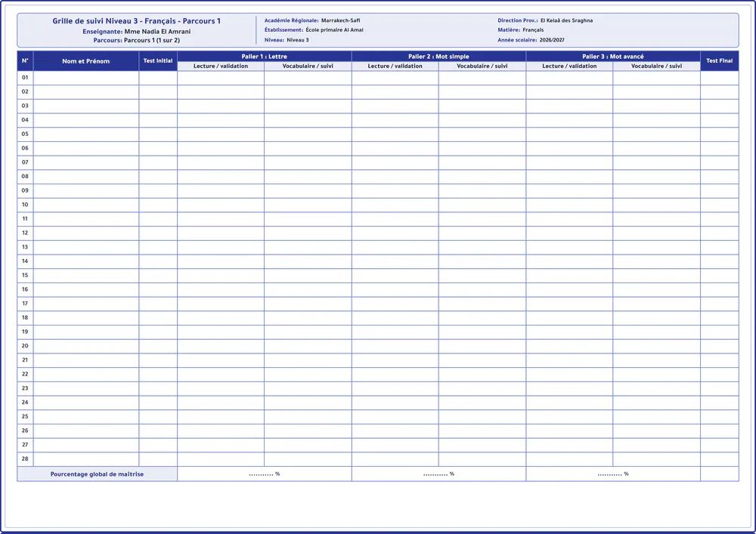
Task: Click the 'Académie Régionale:' label
Action: pos(292,20)
